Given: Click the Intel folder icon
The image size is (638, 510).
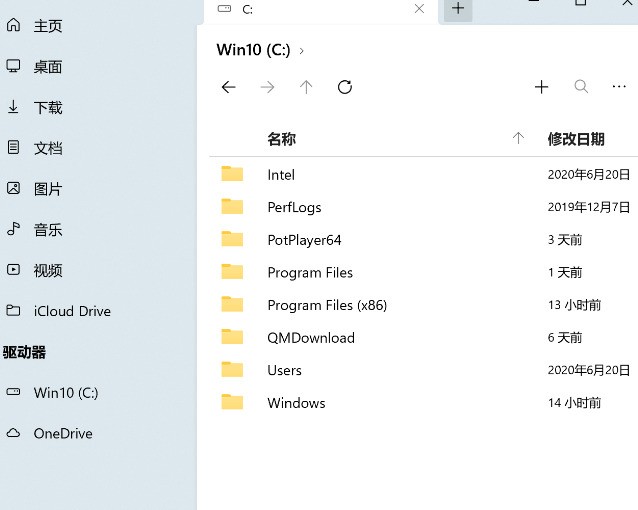Looking at the screenshot, I should click(232, 174).
